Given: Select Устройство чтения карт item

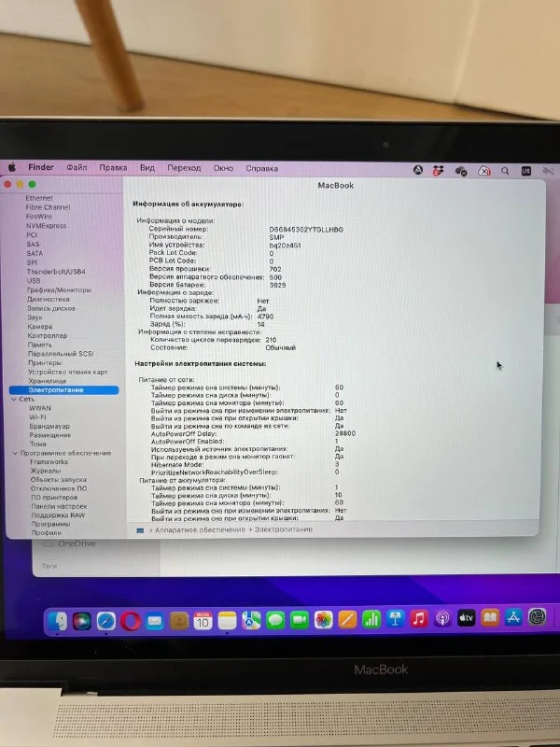Looking at the screenshot, I should point(67,372).
